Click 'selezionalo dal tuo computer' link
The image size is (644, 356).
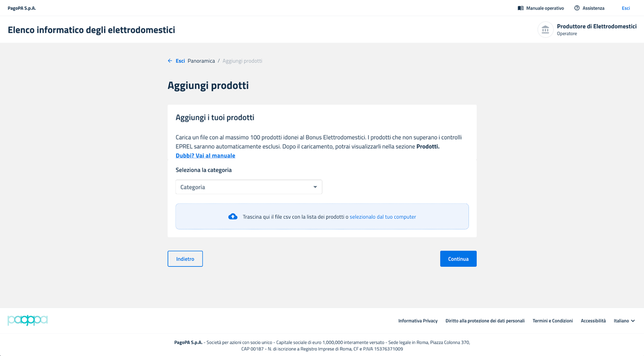(382, 217)
